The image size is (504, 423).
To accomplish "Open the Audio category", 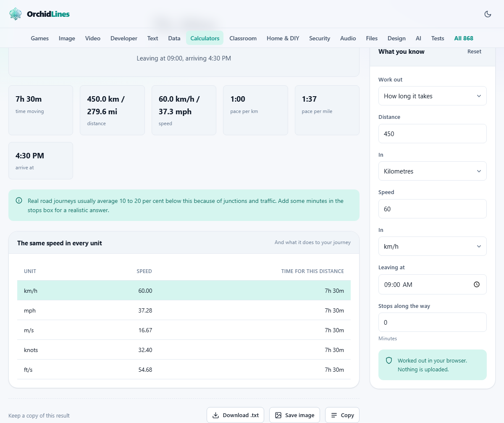I will 348,38.
